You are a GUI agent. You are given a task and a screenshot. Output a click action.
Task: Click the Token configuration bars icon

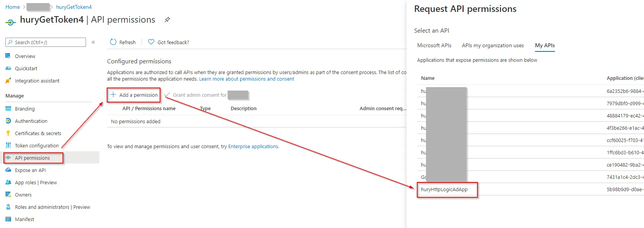8,145
